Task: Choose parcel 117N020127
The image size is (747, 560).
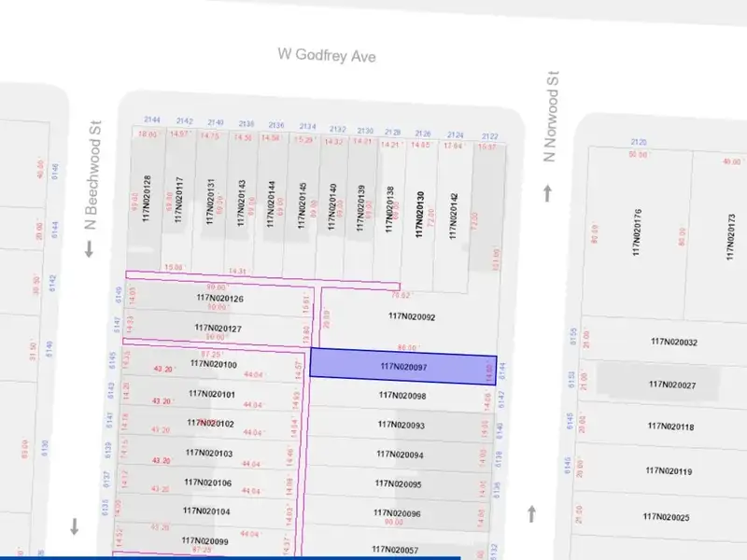Action: click(x=218, y=328)
